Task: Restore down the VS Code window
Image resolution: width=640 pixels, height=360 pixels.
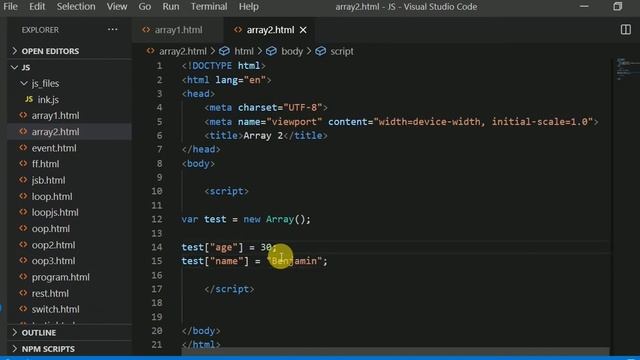Action: click(x=617, y=7)
